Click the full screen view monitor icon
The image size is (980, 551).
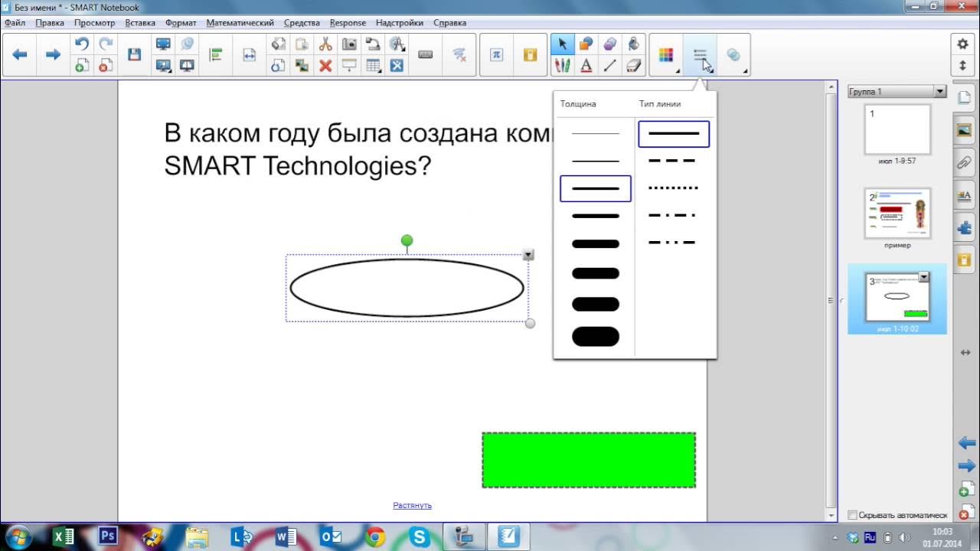pos(163,44)
